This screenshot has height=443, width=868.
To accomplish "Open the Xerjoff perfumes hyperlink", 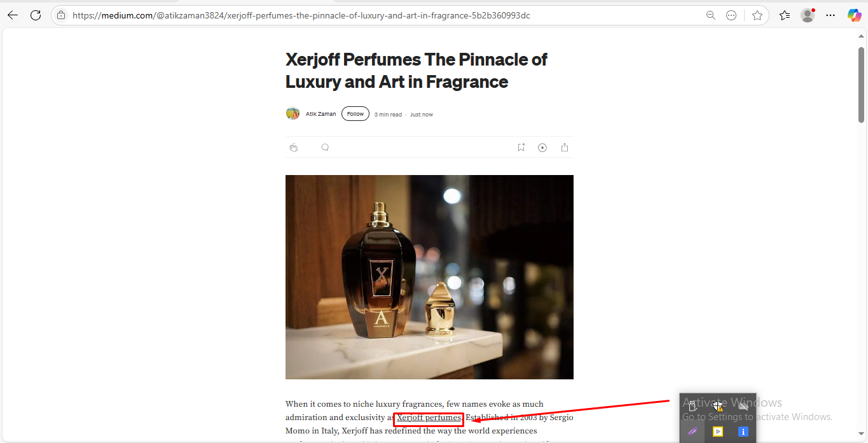I will click(429, 418).
